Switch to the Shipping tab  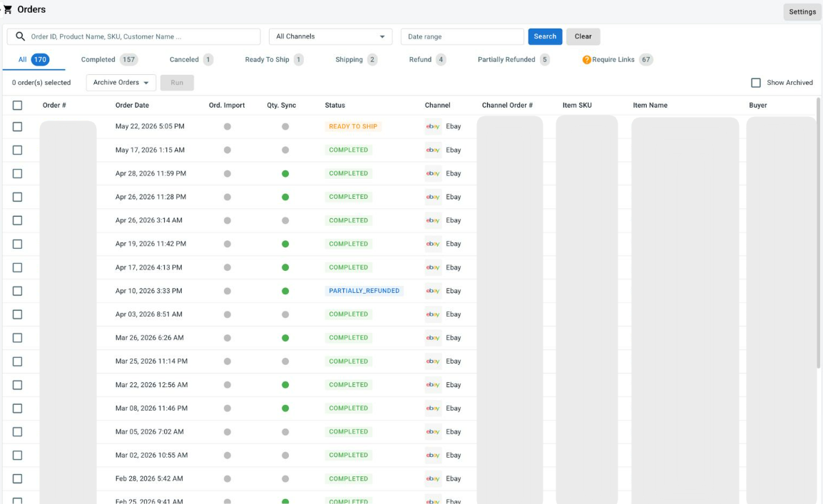(x=356, y=60)
